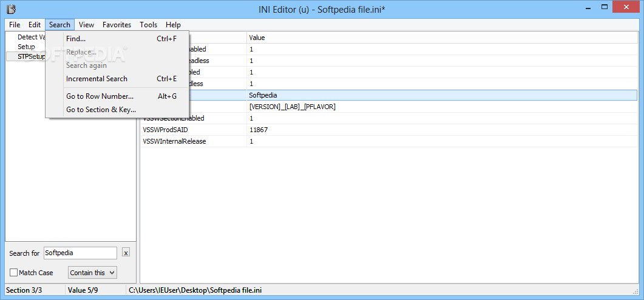This screenshot has width=644, height=300.
Task: Select the VSSWSectionEnabled row key
Action: [194, 118]
